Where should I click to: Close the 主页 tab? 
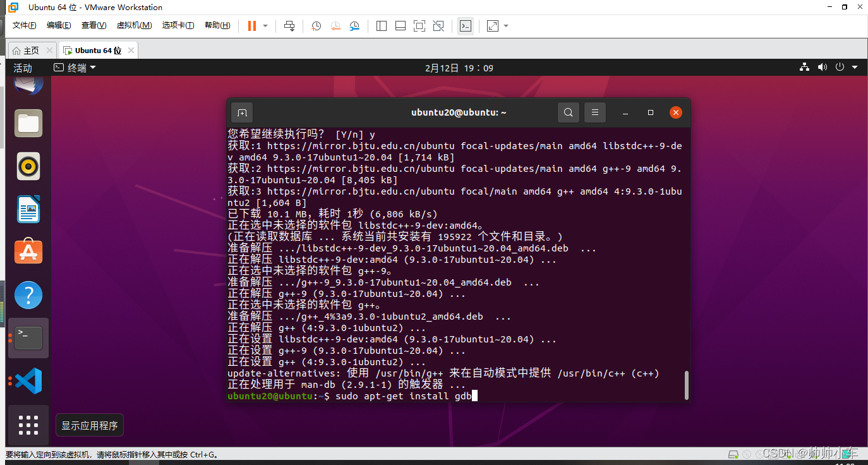coord(49,51)
